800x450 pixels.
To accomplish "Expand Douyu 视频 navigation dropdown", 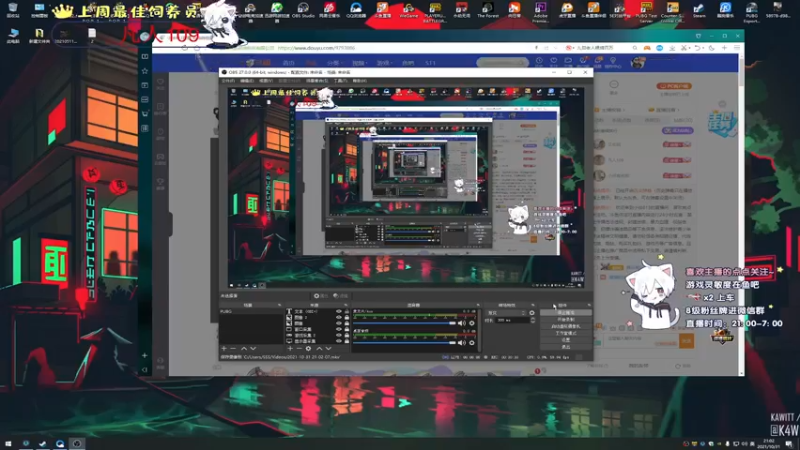I will tap(360, 63).
